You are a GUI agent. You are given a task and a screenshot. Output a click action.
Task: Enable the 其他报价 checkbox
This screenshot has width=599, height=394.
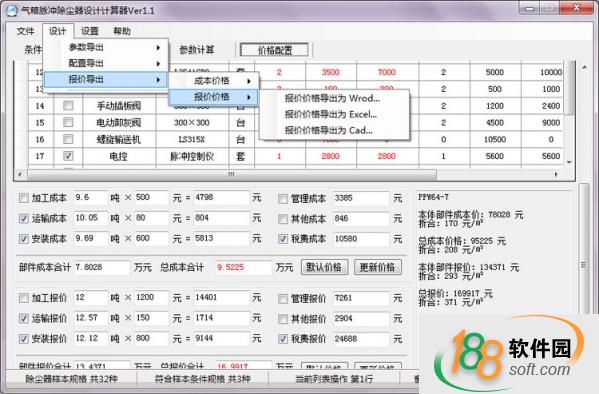pyautogui.click(x=283, y=319)
